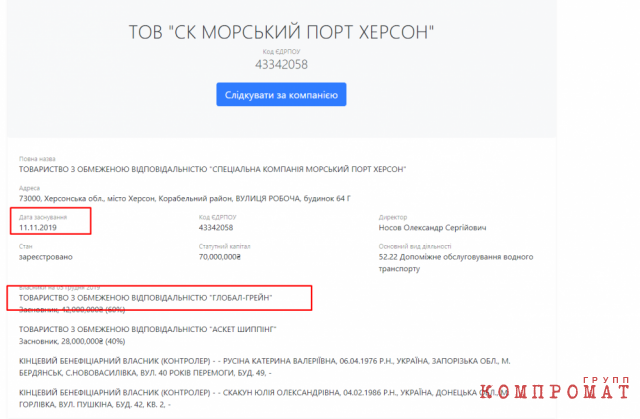Select the address line 73000 Херсонська обл.
Screen dimensions: 640x419
click(x=184, y=199)
